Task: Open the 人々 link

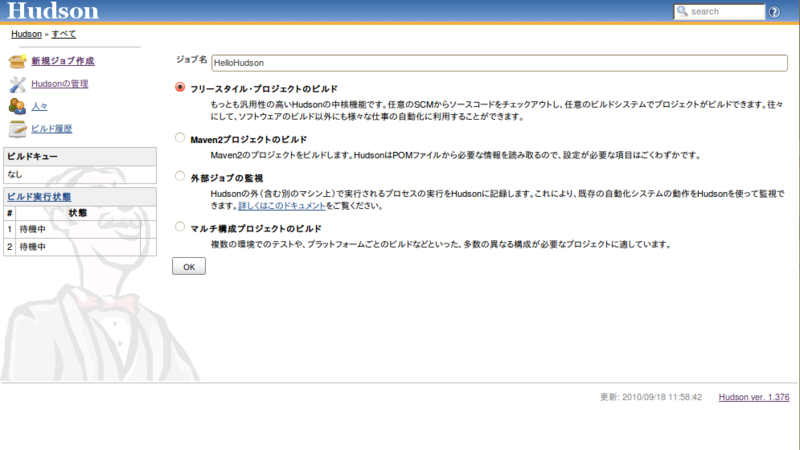Action: (x=39, y=106)
